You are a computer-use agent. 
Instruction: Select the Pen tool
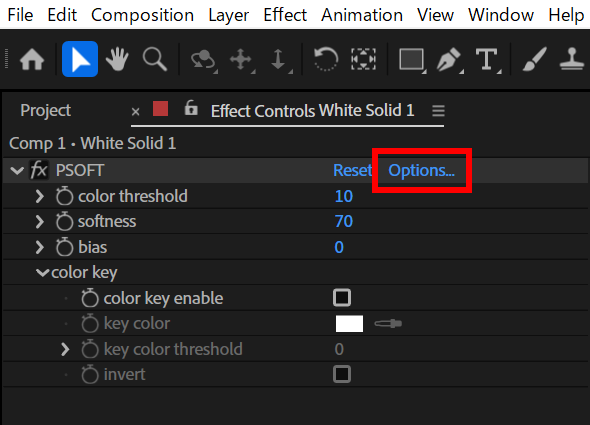(x=449, y=59)
